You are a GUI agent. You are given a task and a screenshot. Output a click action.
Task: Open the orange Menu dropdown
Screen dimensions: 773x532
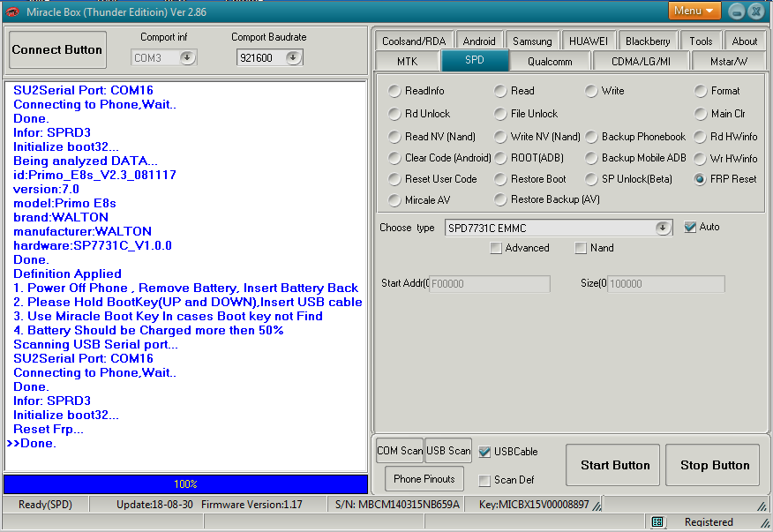click(x=694, y=11)
